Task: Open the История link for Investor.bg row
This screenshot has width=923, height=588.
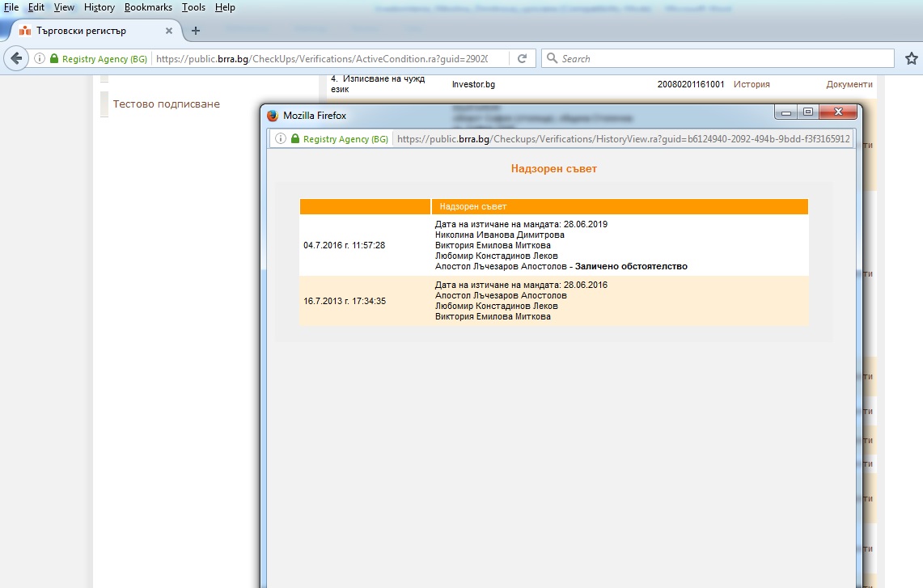Action: point(752,84)
